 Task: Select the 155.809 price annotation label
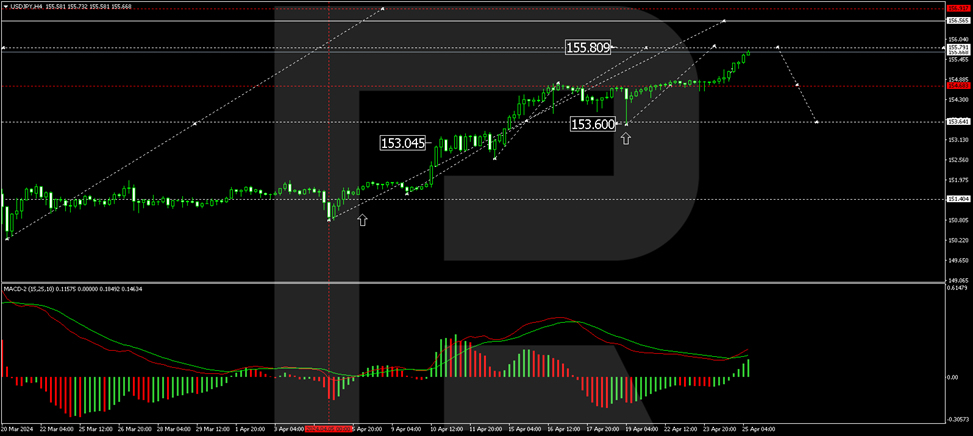pyautogui.click(x=588, y=47)
